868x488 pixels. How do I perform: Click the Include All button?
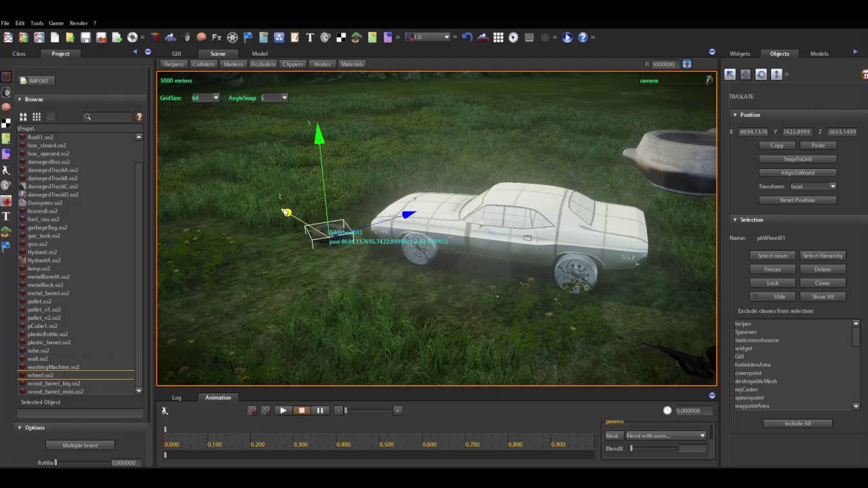click(x=797, y=424)
